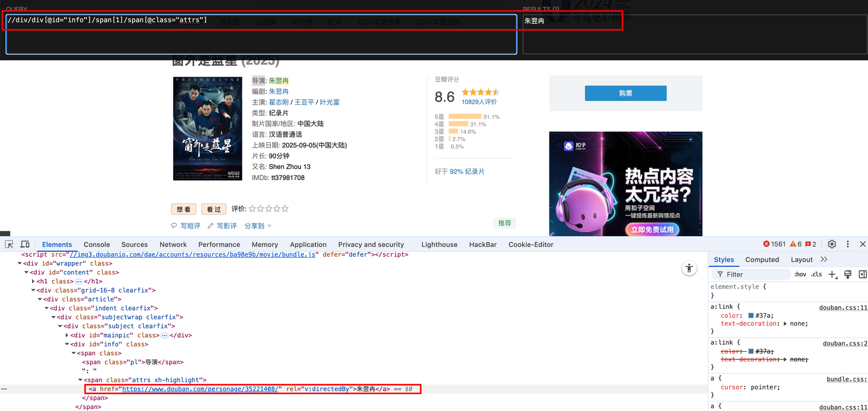Switch to the Network tab
868x411 pixels.
pos(173,245)
